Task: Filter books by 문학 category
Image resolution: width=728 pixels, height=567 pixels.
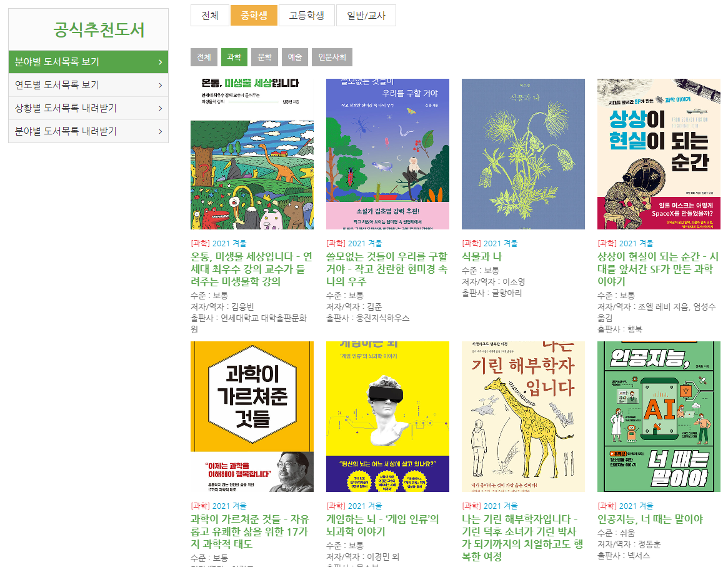Action: click(x=265, y=57)
